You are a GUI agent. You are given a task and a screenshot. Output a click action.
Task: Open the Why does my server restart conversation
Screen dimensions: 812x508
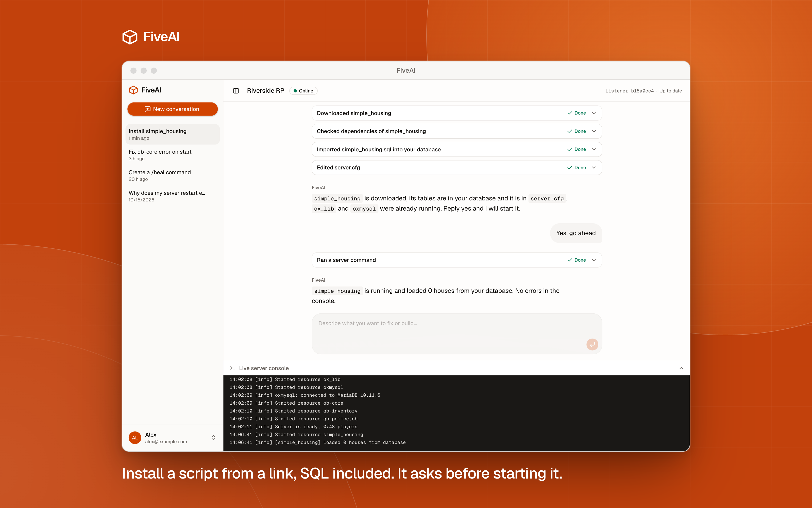(173, 196)
